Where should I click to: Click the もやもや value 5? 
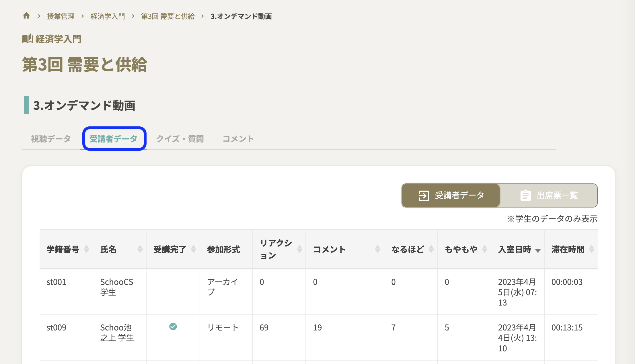click(x=447, y=328)
